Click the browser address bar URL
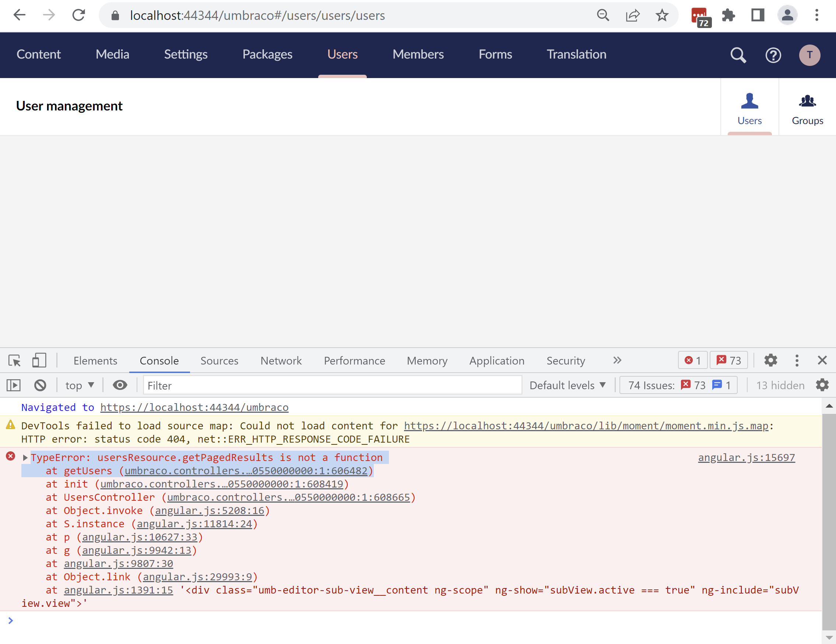Image resolution: width=836 pixels, height=644 pixels. tap(257, 15)
